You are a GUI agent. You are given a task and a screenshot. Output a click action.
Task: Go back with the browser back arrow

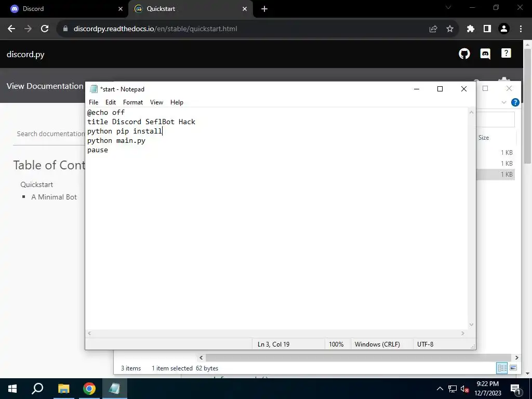point(11,29)
